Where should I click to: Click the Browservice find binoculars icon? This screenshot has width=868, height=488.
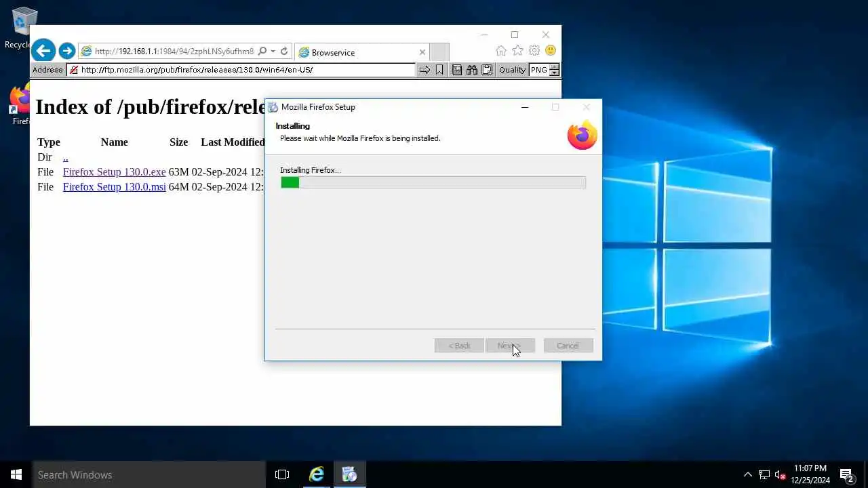[472, 70]
